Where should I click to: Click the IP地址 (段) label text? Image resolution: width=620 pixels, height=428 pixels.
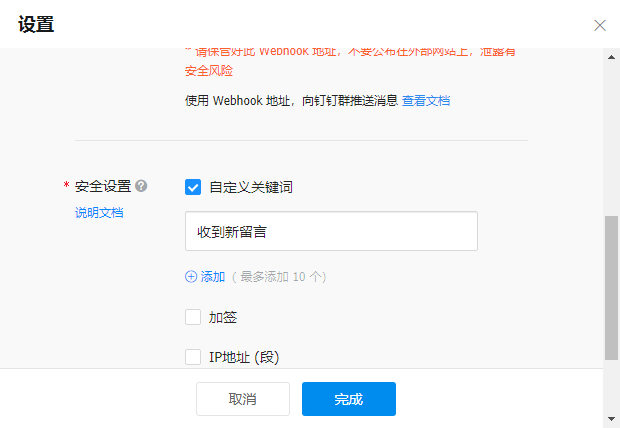point(244,357)
